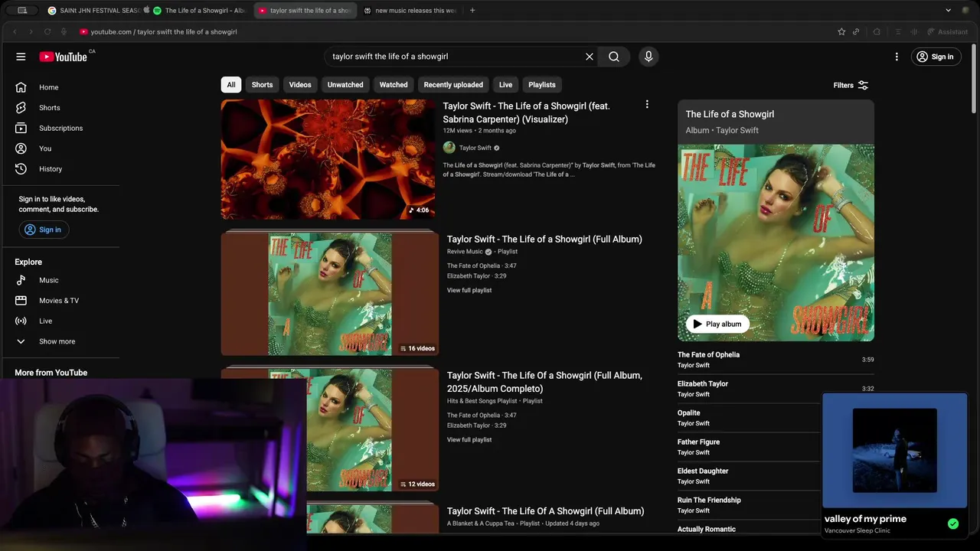The width and height of the screenshot is (980, 551).
Task: Sign in using the top-right button
Action: point(936,57)
